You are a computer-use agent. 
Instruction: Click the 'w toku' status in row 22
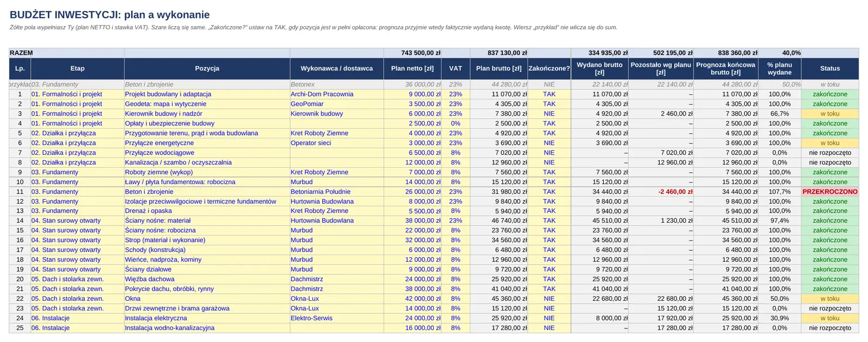point(830,299)
